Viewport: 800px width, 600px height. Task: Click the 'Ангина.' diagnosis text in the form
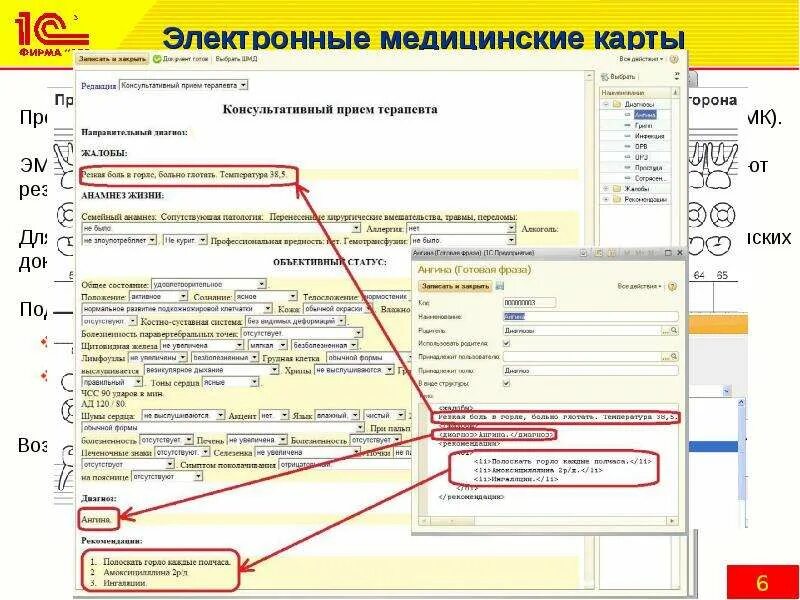pos(96,519)
